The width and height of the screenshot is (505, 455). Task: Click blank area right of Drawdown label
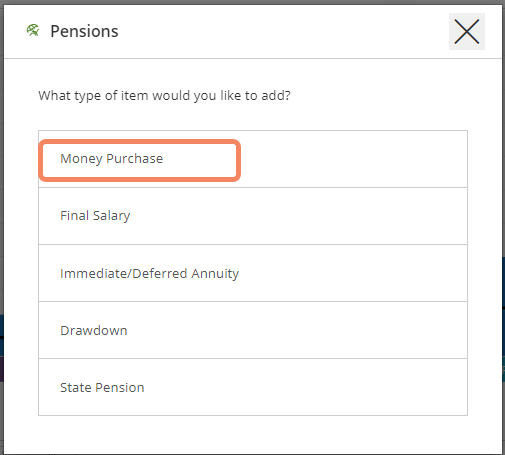pos(300,330)
